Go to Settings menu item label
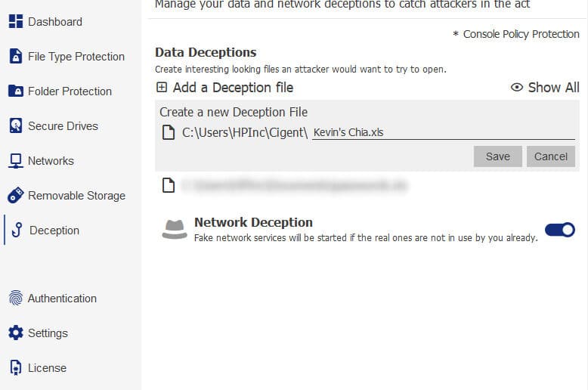Viewport: 588px width, 390px height. point(48,333)
